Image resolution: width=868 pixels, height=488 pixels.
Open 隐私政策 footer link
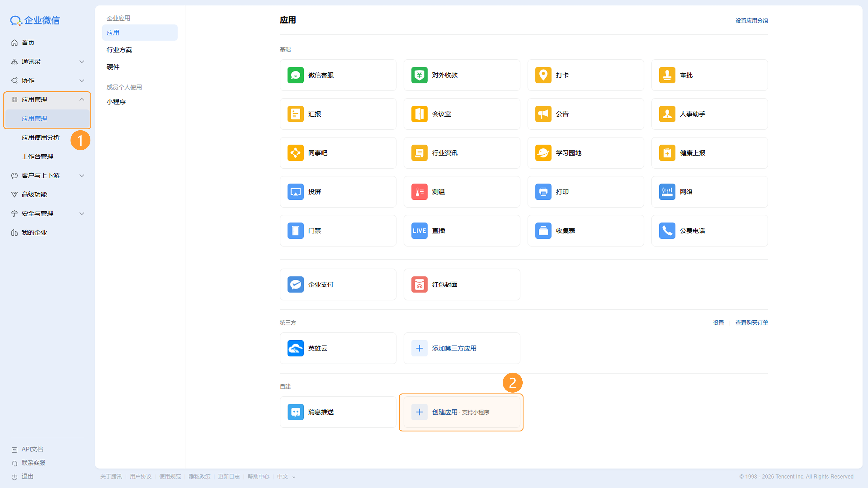[x=199, y=476]
